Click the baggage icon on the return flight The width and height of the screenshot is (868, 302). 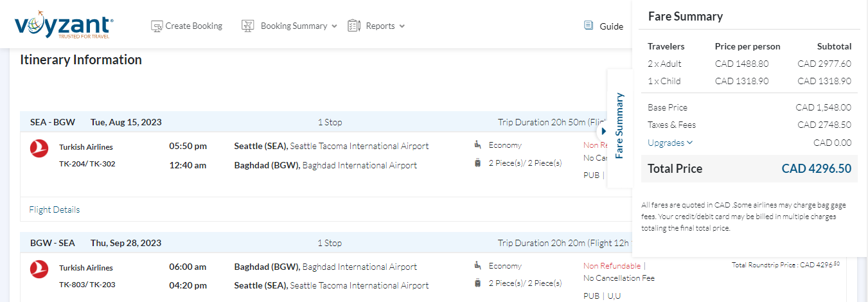click(477, 283)
